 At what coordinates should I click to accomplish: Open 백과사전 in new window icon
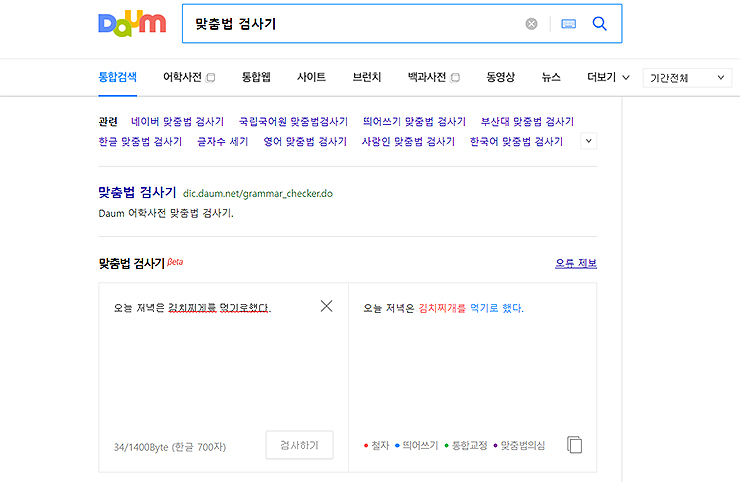point(455,77)
